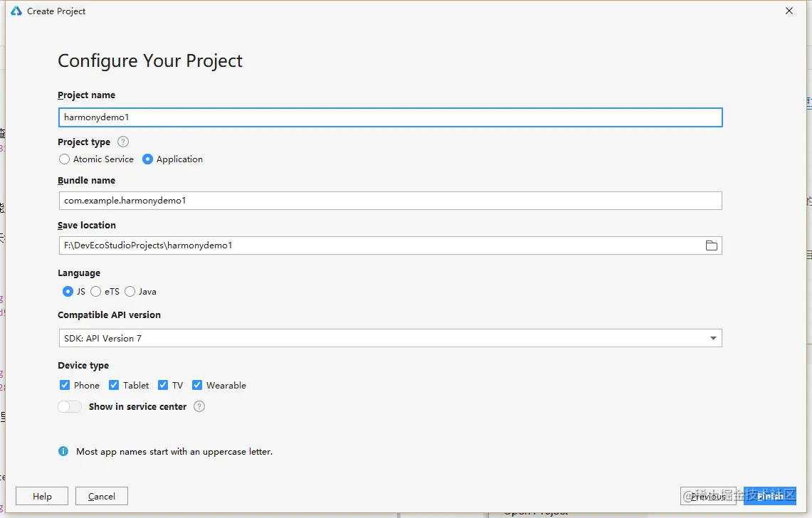This screenshot has width=812, height=518.
Task: Click the DevEco logo in title bar
Action: (x=16, y=11)
